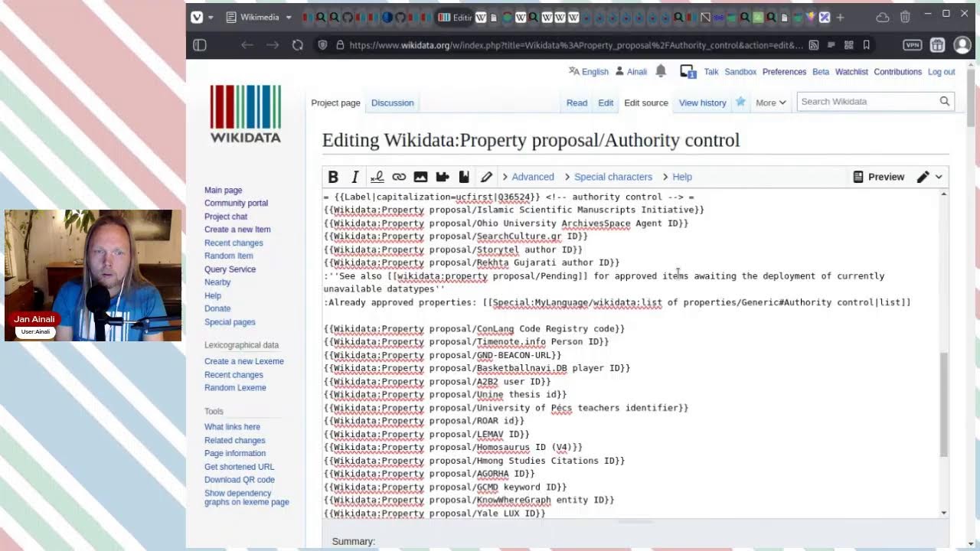Open the Contributions link
The image size is (980, 551).
pos(897,71)
